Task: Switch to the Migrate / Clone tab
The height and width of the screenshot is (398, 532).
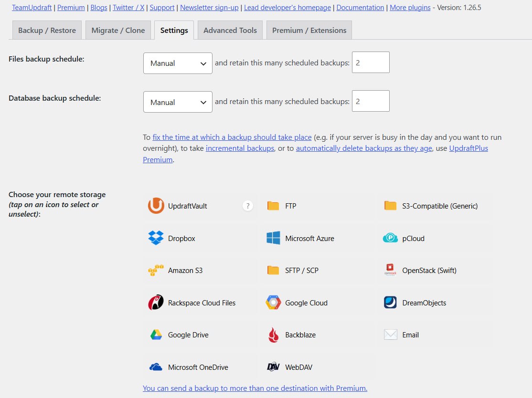Action: [118, 30]
